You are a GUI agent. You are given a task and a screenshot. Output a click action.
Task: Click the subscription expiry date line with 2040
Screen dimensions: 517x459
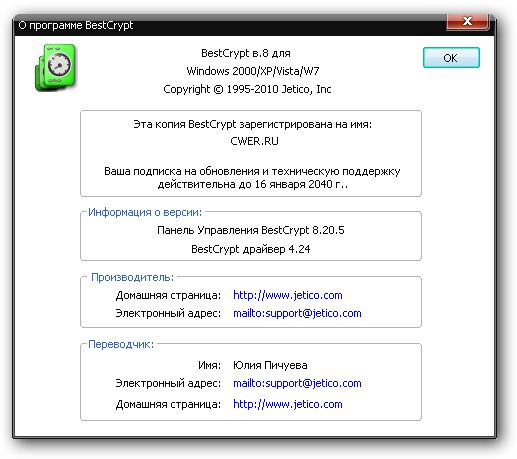point(252,184)
